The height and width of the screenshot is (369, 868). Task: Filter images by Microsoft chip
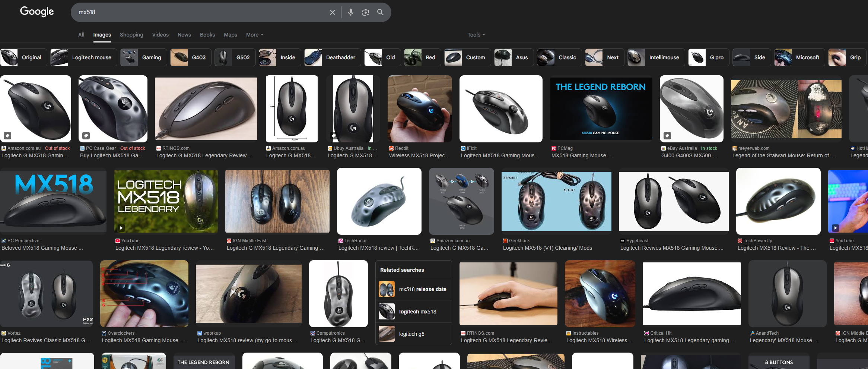point(799,57)
